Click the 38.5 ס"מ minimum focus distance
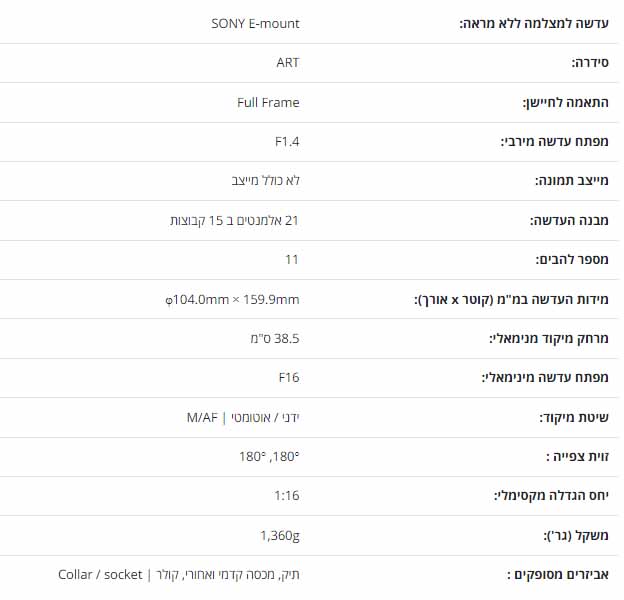The height and width of the screenshot is (600, 624). [x=275, y=338]
